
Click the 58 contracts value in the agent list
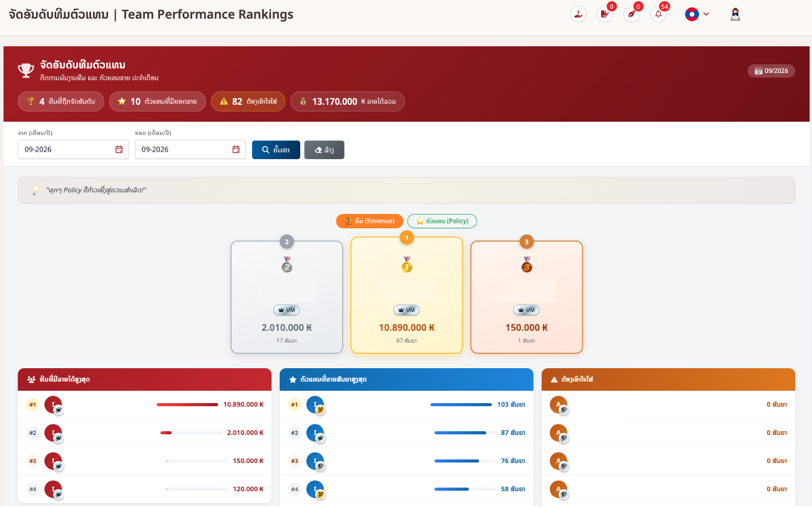(x=513, y=489)
